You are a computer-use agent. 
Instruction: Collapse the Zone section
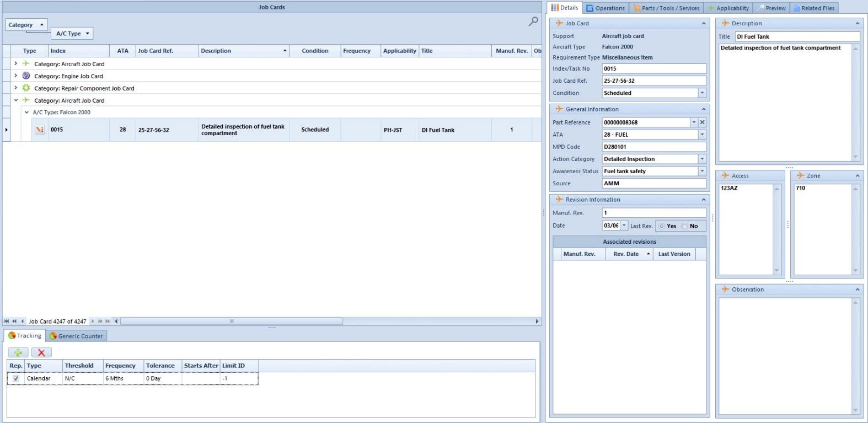(x=857, y=175)
